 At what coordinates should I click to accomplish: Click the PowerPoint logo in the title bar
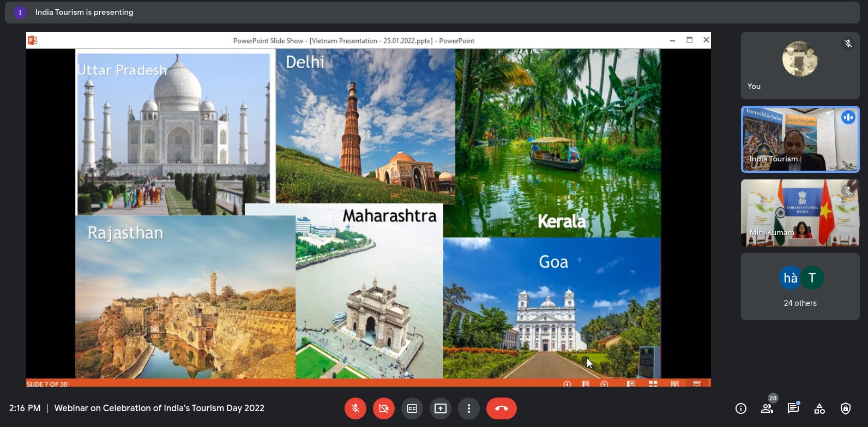[33, 40]
